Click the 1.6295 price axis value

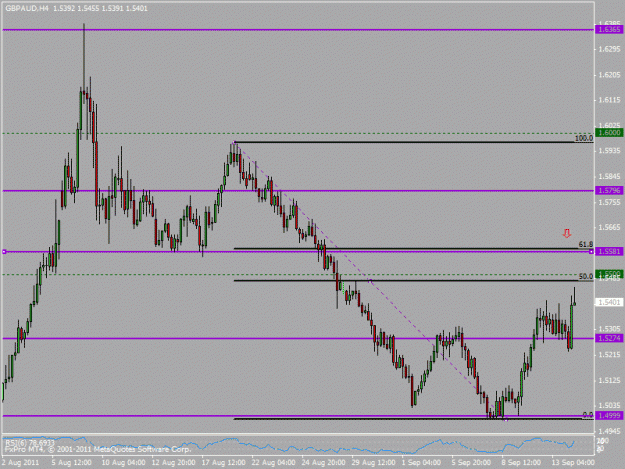click(609, 49)
